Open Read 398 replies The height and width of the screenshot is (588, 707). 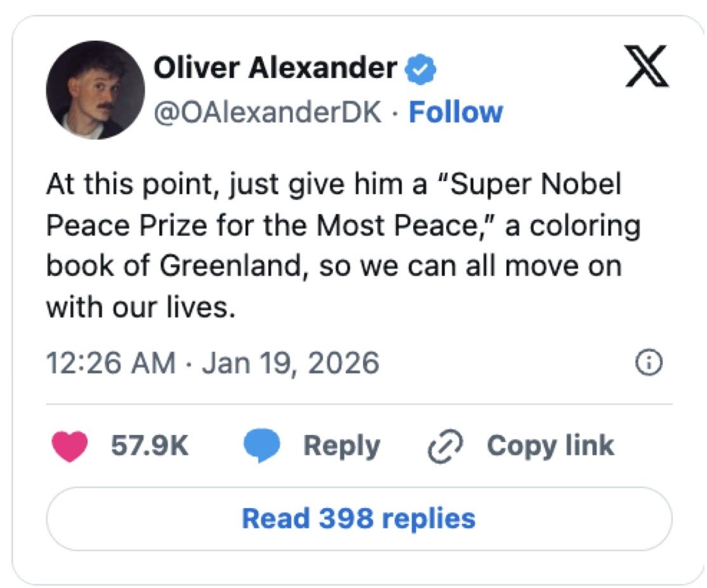point(359,518)
